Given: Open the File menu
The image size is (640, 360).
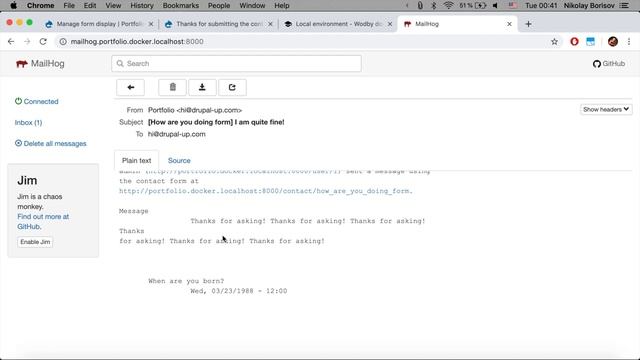Looking at the screenshot, I should (x=69, y=6).
